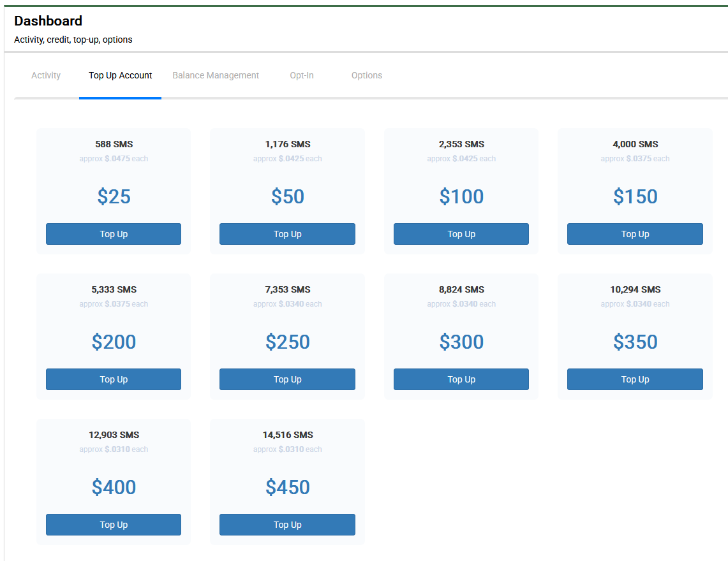Click the 10,294 SMS card title
This screenshot has width=728, height=561.
click(x=635, y=289)
